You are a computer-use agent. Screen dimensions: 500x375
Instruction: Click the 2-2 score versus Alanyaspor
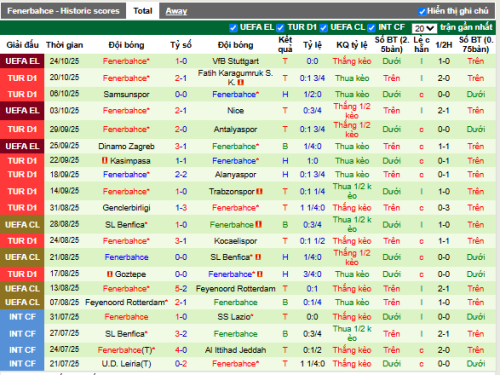[181, 175]
